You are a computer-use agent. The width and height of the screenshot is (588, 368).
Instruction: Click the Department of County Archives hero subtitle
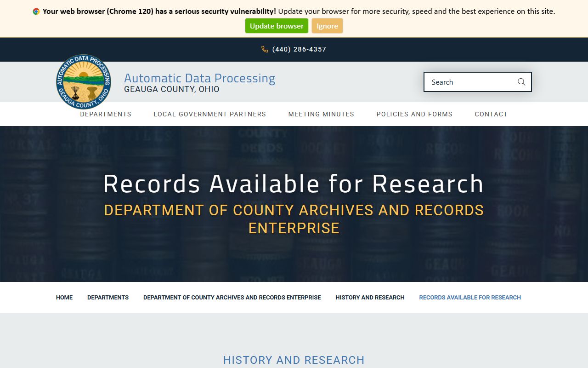[x=294, y=219]
